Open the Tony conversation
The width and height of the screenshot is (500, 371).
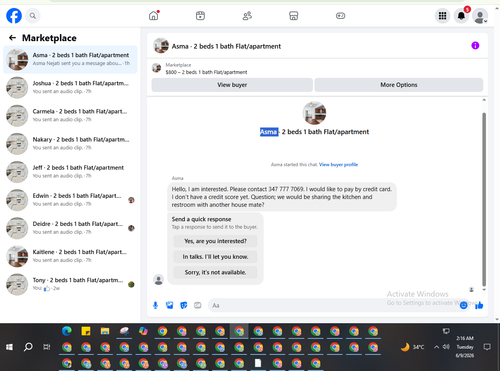[70, 284]
